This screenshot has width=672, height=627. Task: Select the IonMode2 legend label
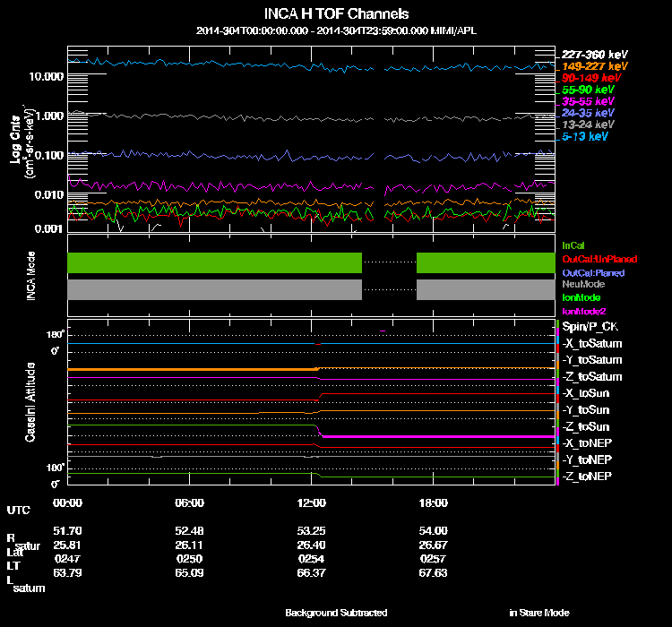point(582,309)
